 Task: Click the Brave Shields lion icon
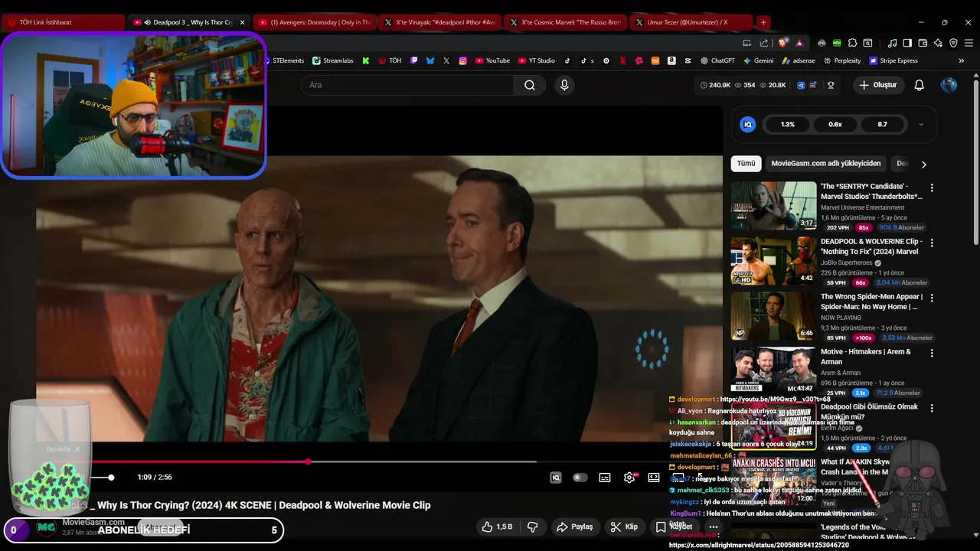[783, 43]
